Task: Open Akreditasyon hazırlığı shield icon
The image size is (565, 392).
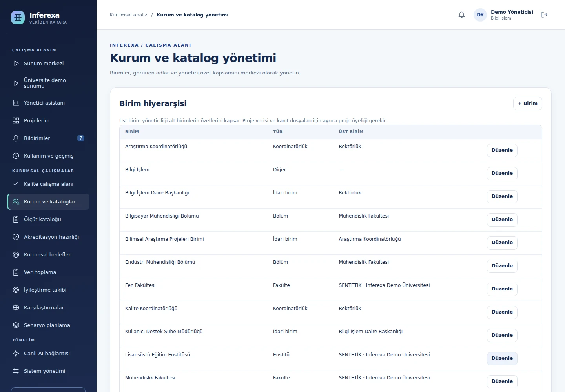Action: 16,237
